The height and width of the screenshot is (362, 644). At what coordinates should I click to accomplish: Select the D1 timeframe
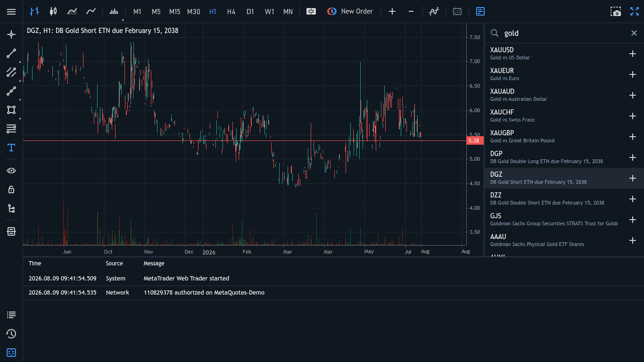coord(250,11)
